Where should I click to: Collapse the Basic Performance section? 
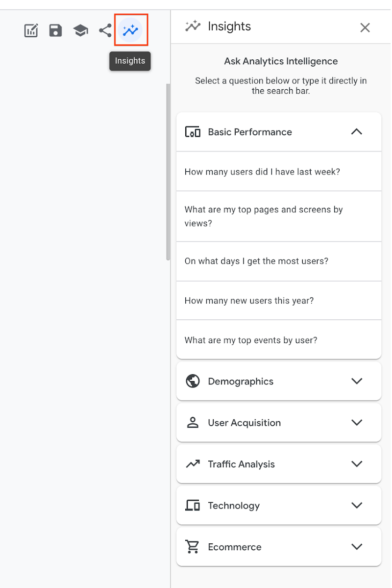pyautogui.click(x=357, y=132)
